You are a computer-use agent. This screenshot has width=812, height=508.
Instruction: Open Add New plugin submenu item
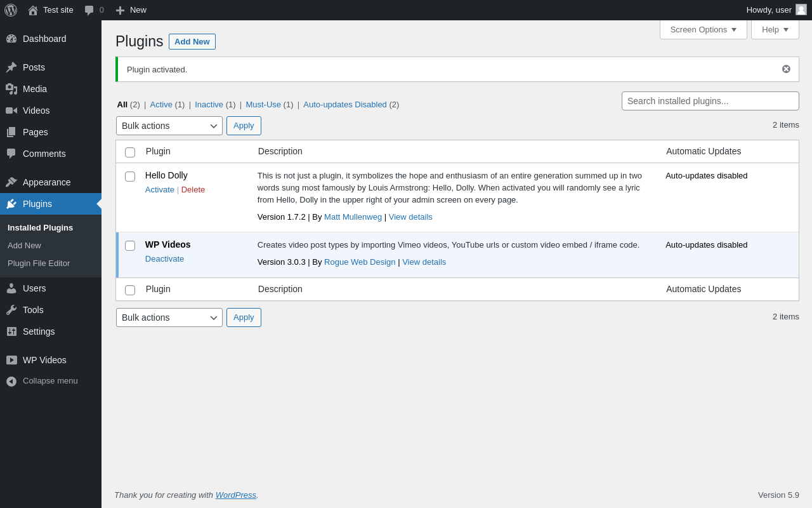click(x=24, y=246)
